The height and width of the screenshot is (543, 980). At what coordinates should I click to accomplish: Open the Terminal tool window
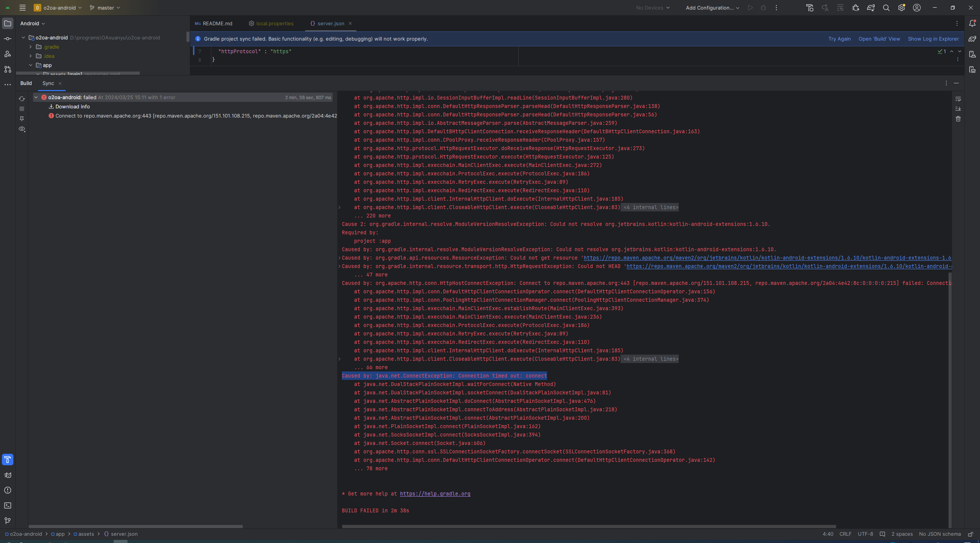click(x=8, y=505)
